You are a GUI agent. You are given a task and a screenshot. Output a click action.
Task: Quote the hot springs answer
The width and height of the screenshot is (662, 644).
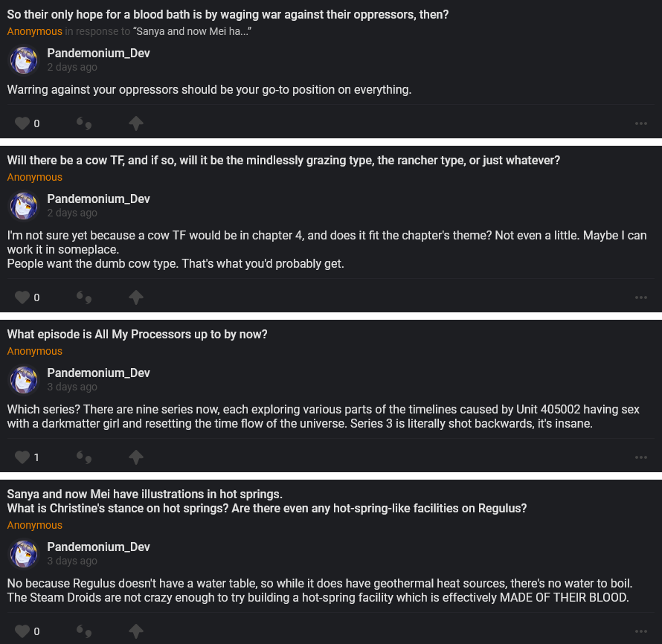coord(85,631)
